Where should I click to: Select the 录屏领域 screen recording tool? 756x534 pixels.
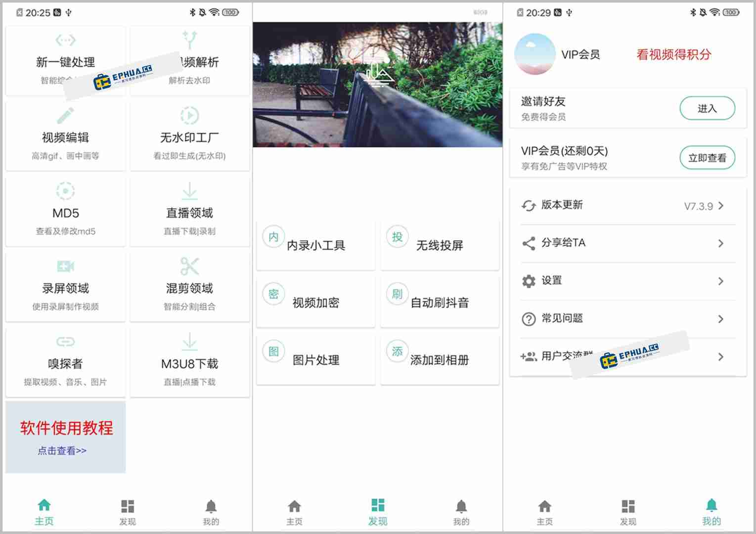(65, 287)
